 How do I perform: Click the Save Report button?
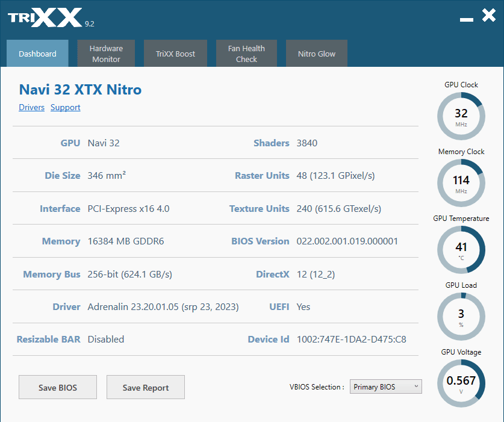[x=146, y=387]
